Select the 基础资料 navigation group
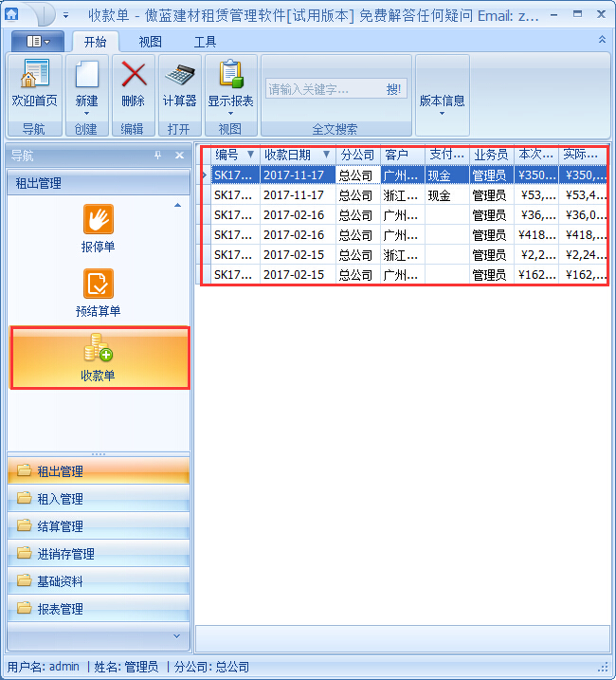The height and width of the screenshot is (680, 616). [99, 581]
